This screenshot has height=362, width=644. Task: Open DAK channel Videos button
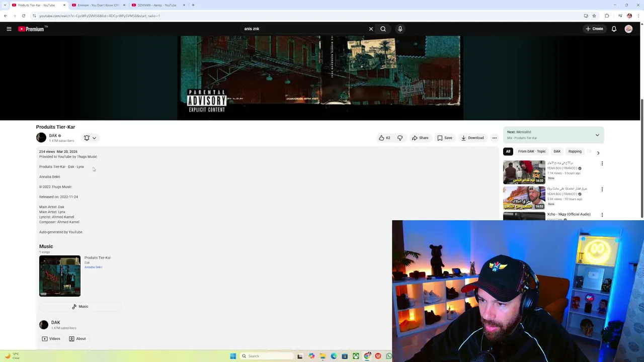(51, 338)
